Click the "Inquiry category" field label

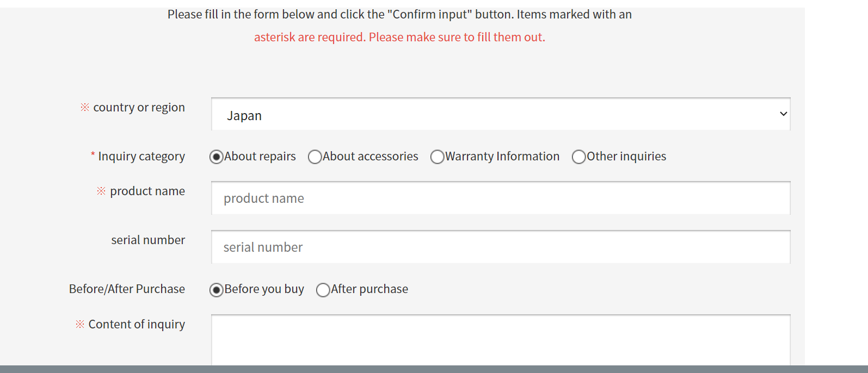[x=141, y=157]
